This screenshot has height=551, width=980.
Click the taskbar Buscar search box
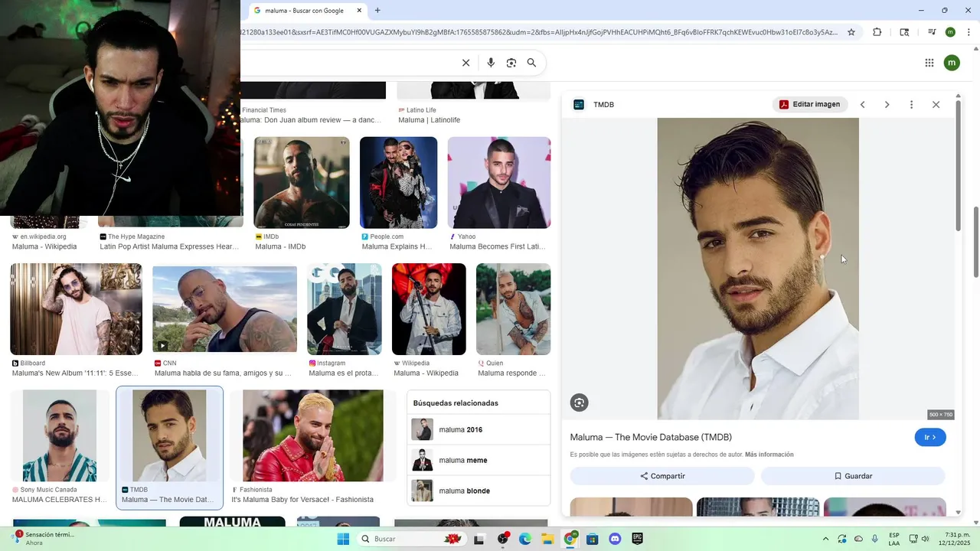pyautogui.click(x=412, y=539)
